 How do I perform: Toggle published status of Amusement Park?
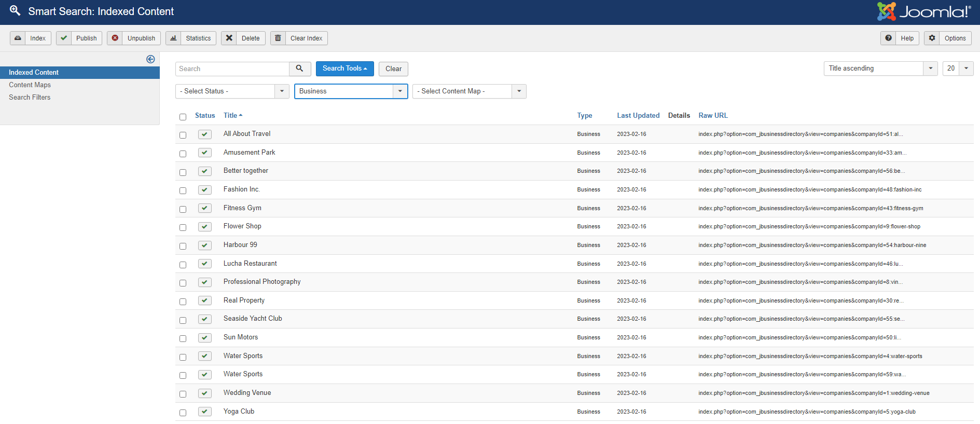click(x=205, y=153)
